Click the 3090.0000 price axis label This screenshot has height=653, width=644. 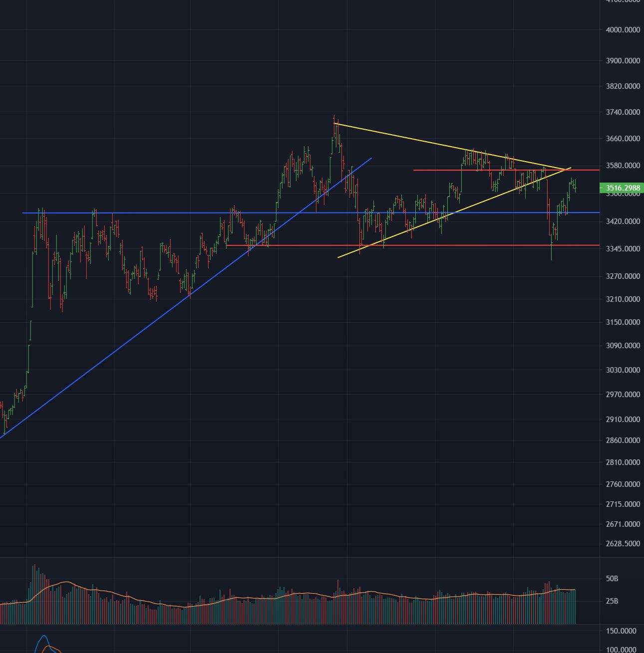pos(623,346)
